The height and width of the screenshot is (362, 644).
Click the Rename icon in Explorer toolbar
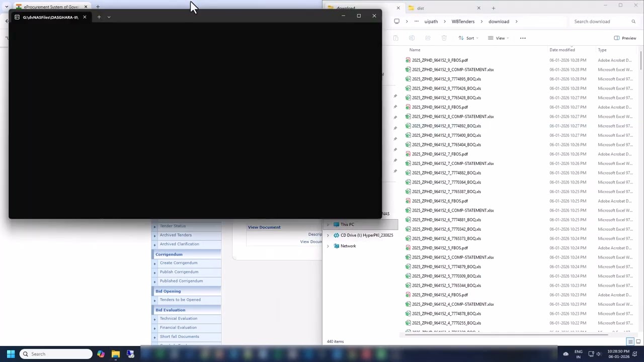pyautogui.click(x=412, y=38)
